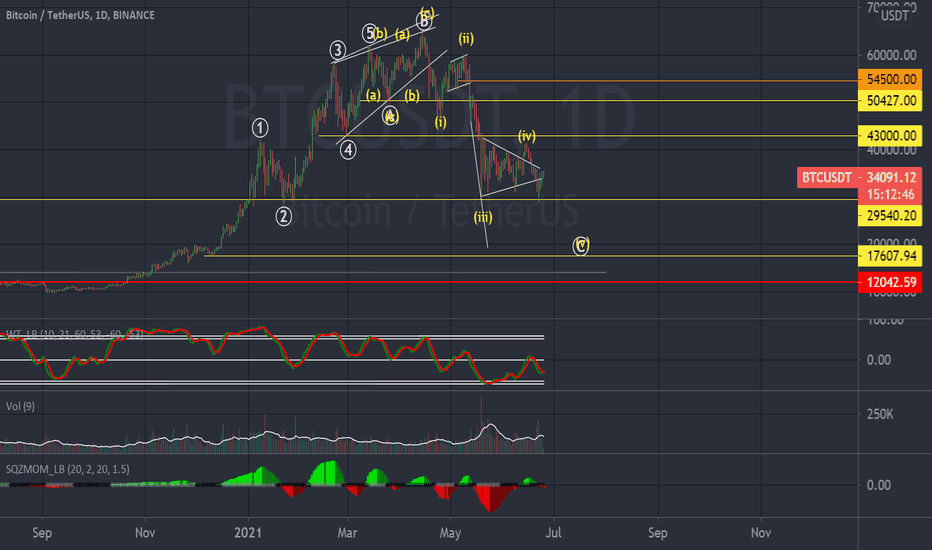Select the yellow (iii) wave label
This screenshot has width=932, height=550.
click(483, 217)
